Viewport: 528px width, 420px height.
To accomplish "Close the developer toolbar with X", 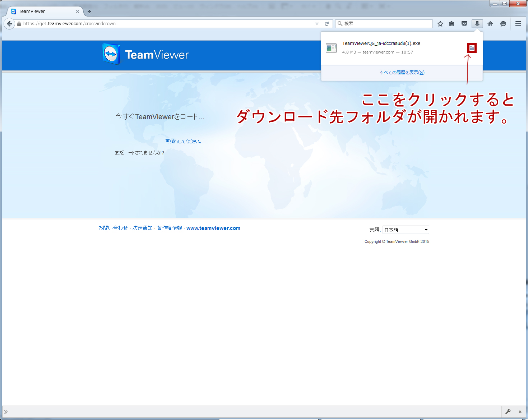I will pyautogui.click(x=520, y=412).
